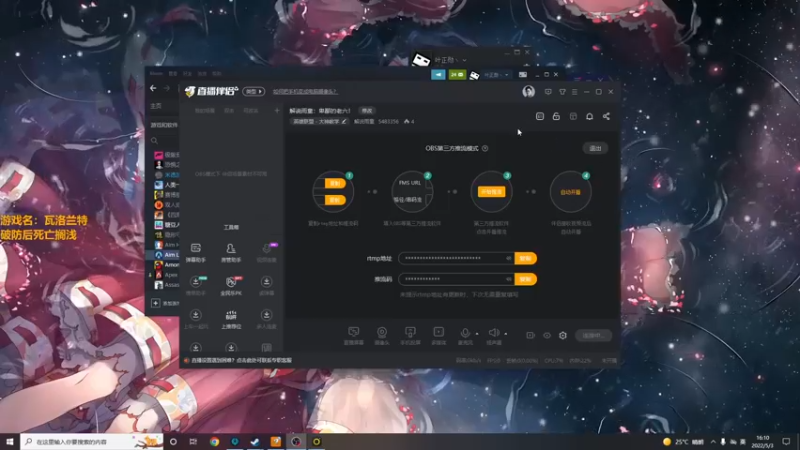Toggle the preview eye icon in bottom toolbar
Viewport: 800px width, 450px height.
point(546,335)
